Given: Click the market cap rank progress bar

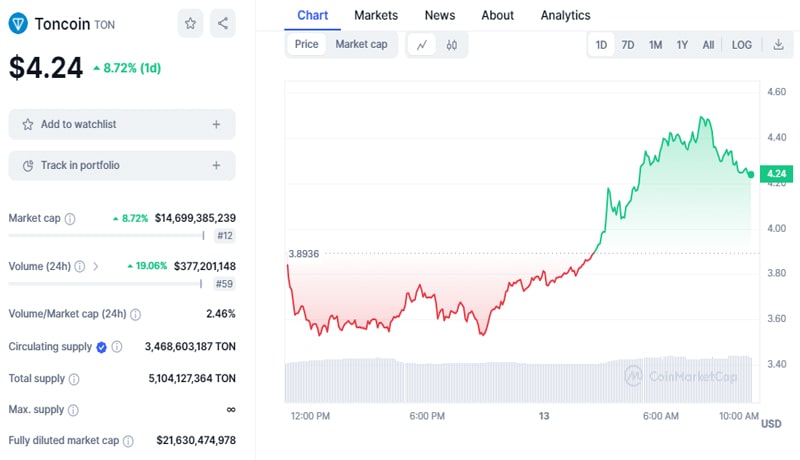Looking at the screenshot, I should (x=107, y=236).
